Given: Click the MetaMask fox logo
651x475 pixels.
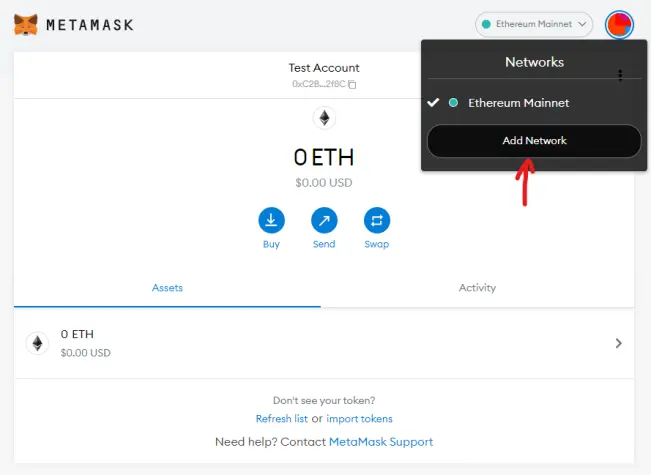Looking at the screenshot, I should [26, 24].
